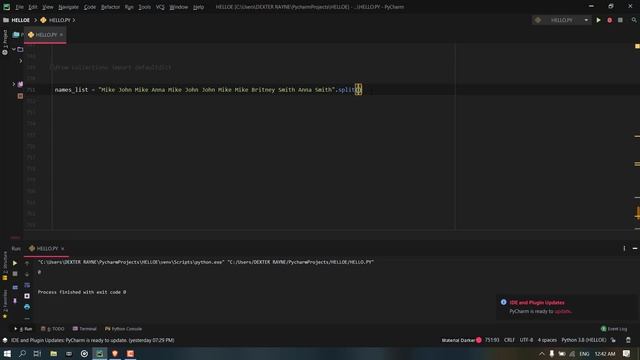
Task: Click the status bar update message
Action: (x=92, y=340)
